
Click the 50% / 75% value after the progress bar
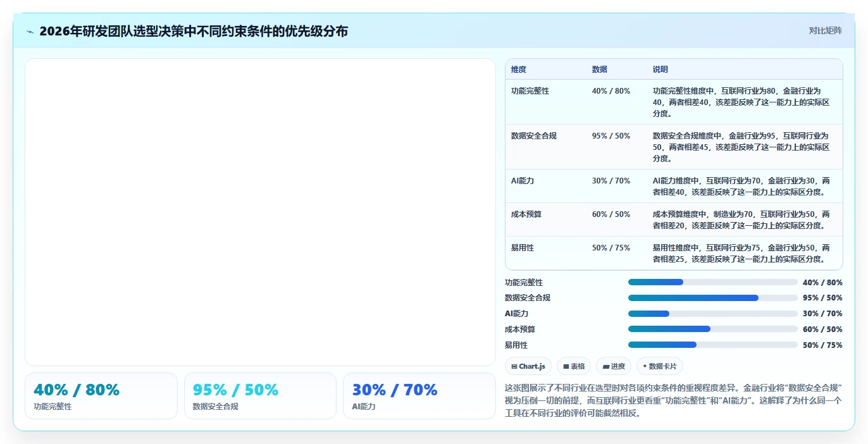click(x=822, y=345)
